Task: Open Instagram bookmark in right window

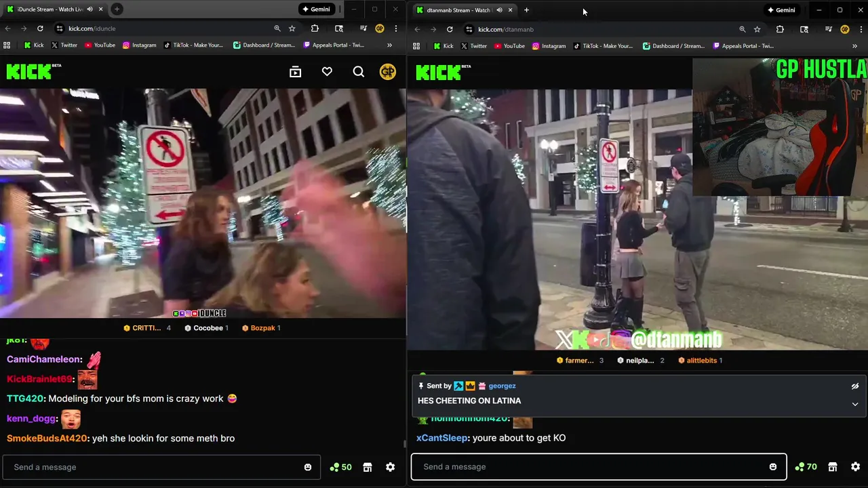Action: 549,46
